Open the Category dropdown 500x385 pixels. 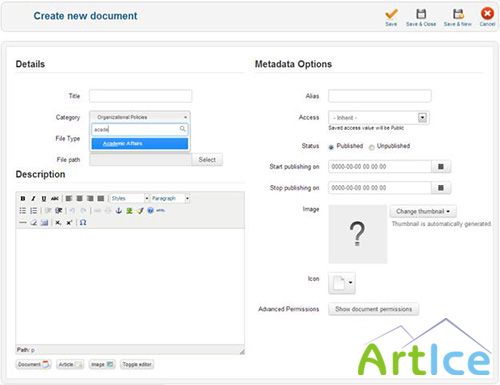[x=140, y=117]
